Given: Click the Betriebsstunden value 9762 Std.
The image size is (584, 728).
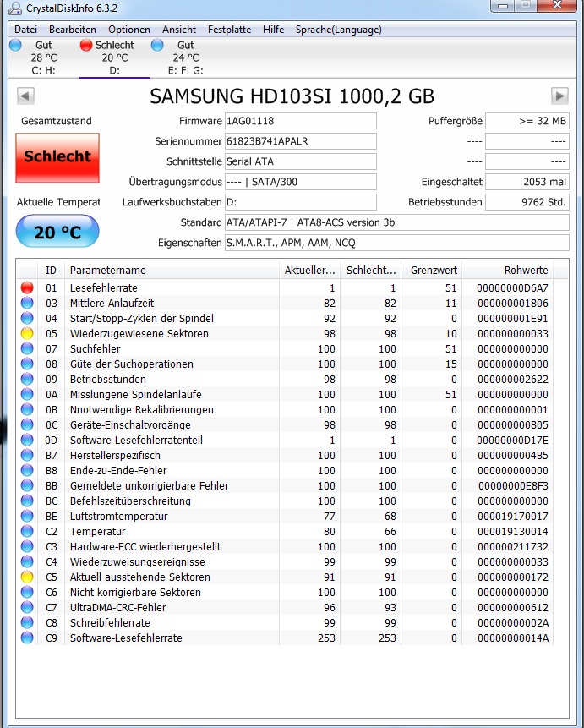Looking at the screenshot, I should [x=527, y=202].
